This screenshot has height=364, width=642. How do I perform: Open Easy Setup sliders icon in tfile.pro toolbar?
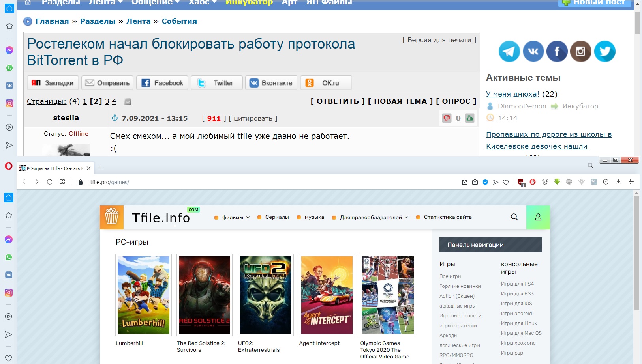click(x=631, y=182)
